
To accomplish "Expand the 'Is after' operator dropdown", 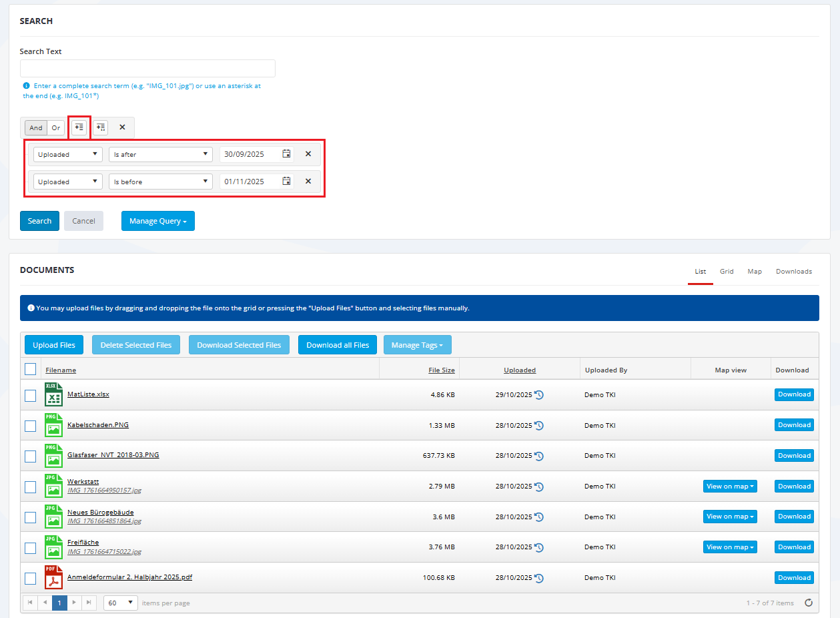I will click(x=160, y=154).
